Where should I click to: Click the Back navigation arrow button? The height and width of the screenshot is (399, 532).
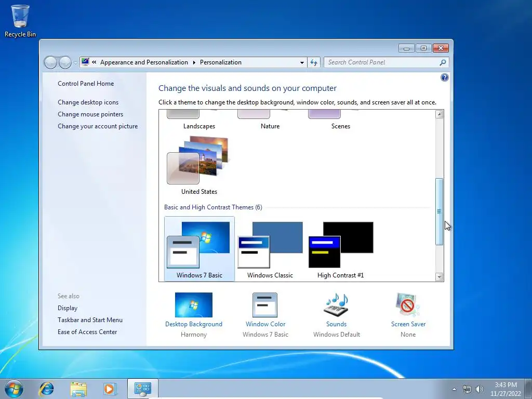[50, 62]
